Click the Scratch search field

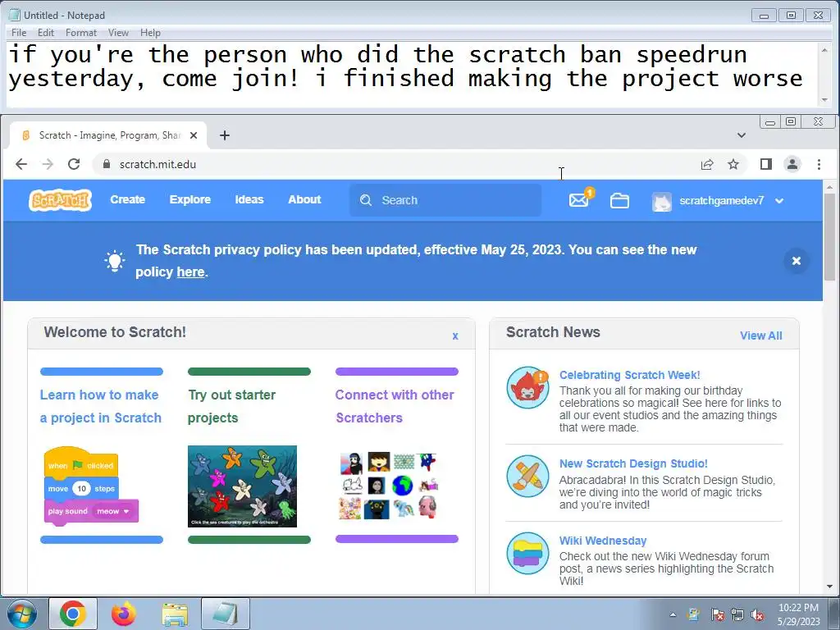pyautogui.click(x=445, y=200)
